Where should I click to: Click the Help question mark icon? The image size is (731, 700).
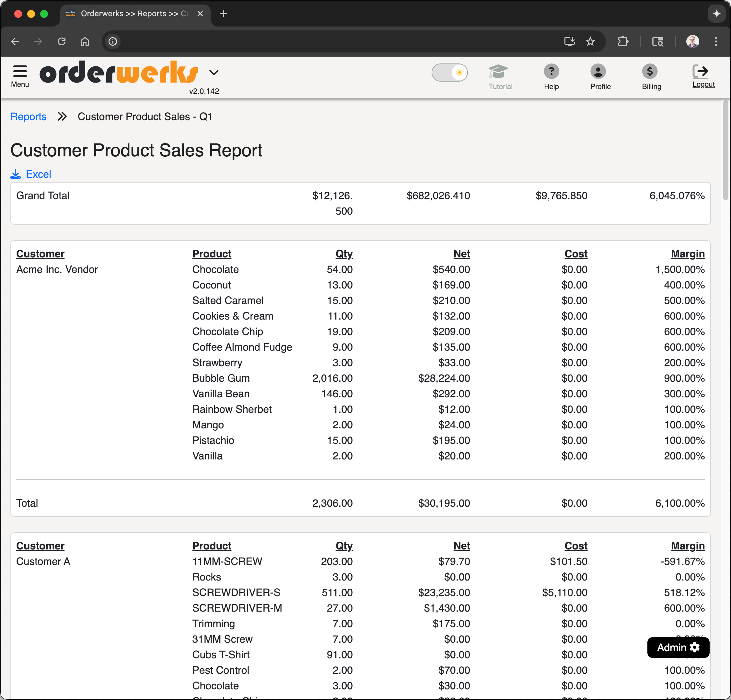[x=551, y=71]
